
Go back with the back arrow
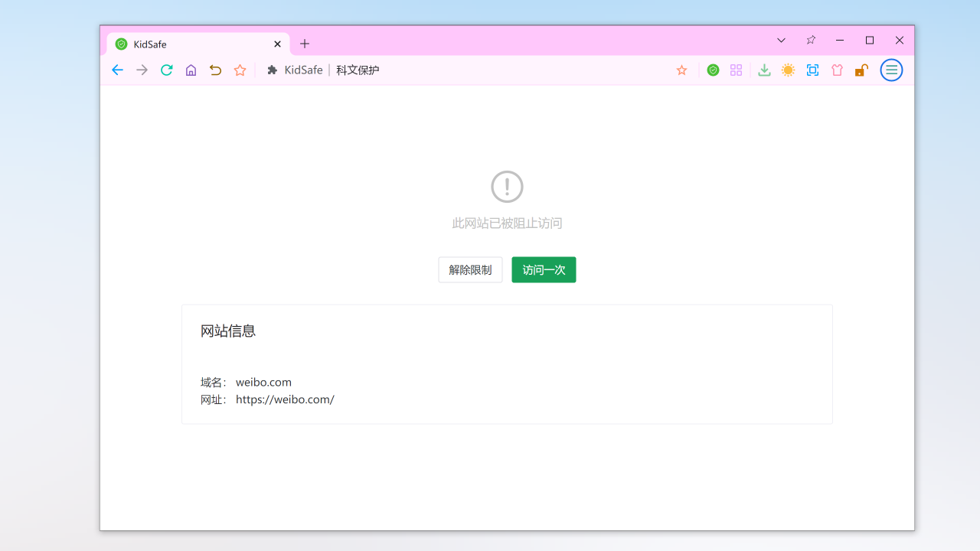click(x=117, y=70)
